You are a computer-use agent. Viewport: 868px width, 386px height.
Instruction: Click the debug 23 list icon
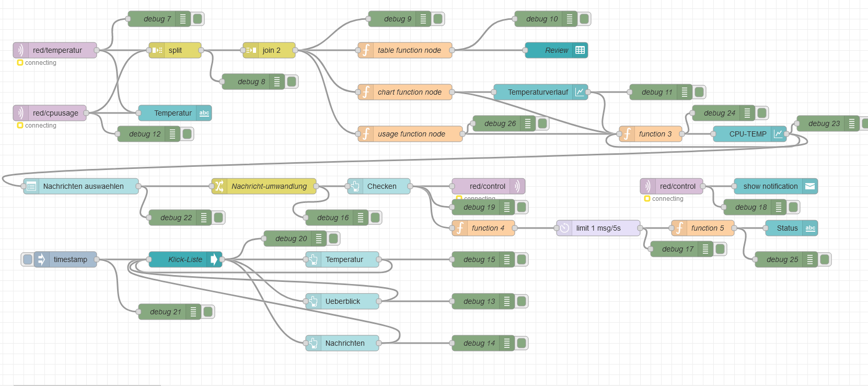852,123
